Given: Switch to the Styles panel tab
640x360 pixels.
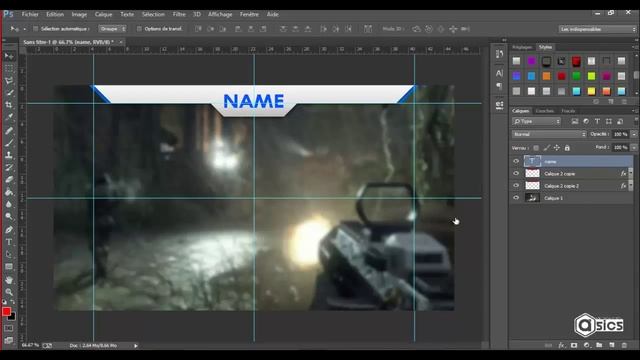Looking at the screenshot, I should [x=545, y=47].
